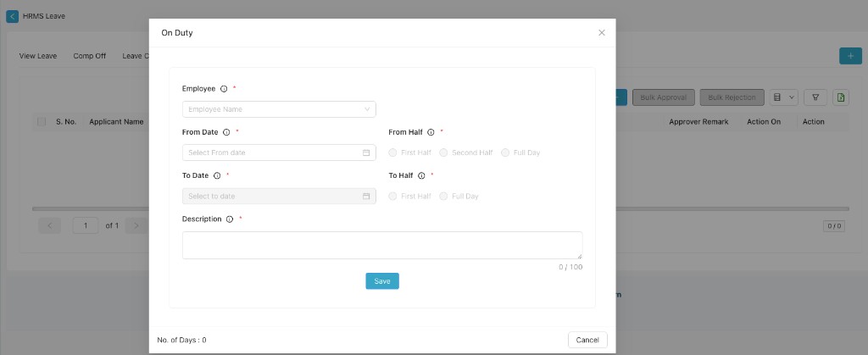Image resolution: width=868 pixels, height=355 pixels.
Task: Select Second Half for From Half
Action: (443, 153)
